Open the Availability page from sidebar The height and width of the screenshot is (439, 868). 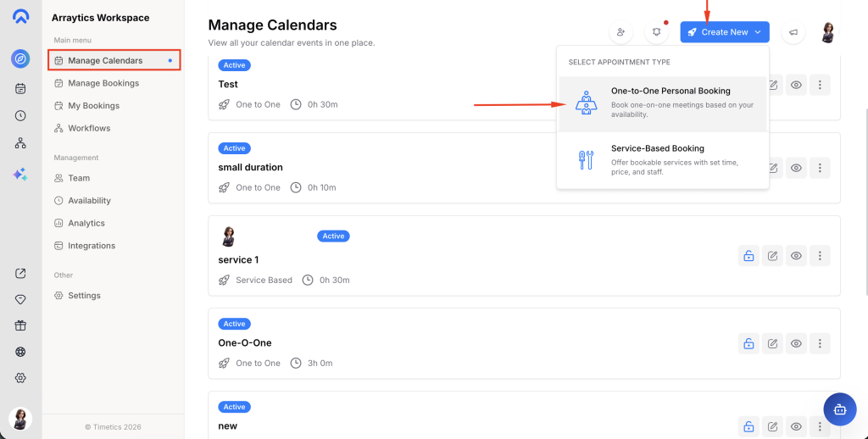pyautogui.click(x=89, y=201)
